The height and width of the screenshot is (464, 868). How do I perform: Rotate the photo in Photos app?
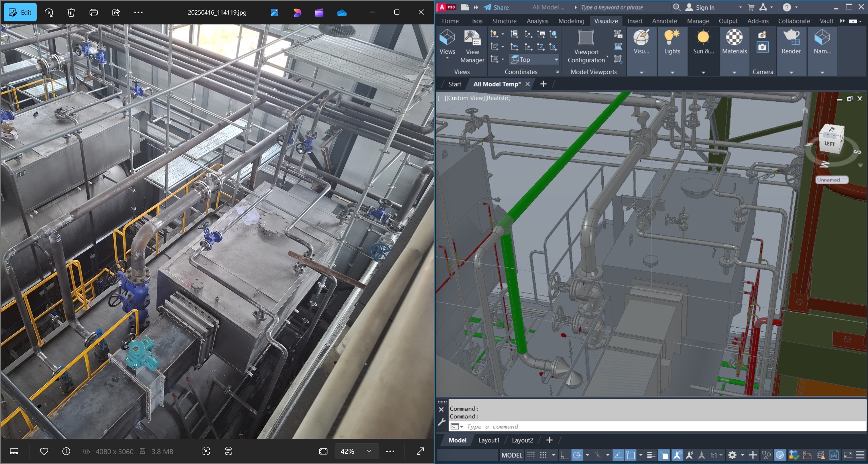(x=49, y=13)
